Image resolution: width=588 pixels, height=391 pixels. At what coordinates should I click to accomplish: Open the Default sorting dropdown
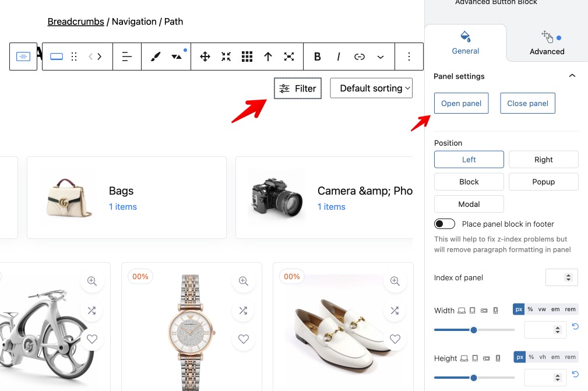point(371,89)
